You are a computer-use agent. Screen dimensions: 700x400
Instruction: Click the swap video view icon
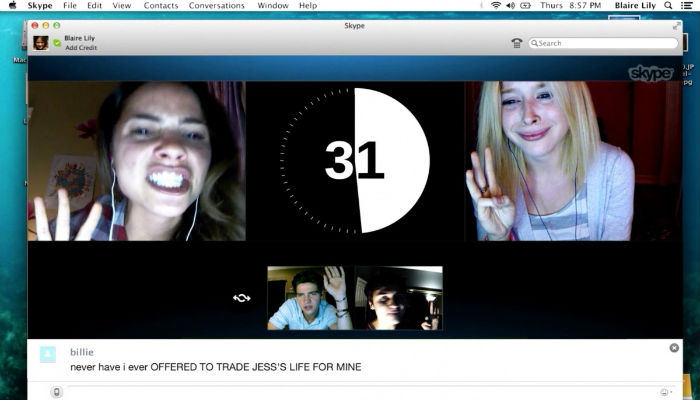click(x=241, y=297)
